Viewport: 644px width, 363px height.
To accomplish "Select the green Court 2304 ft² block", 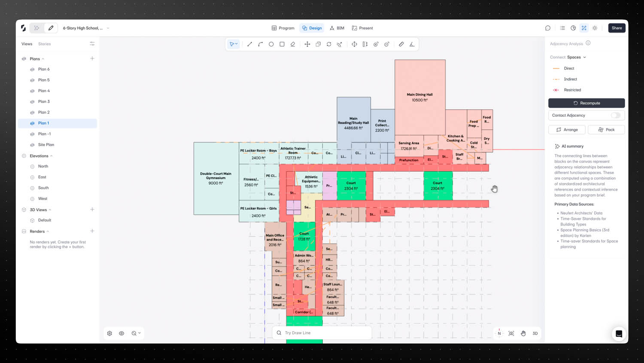I will (351, 186).
